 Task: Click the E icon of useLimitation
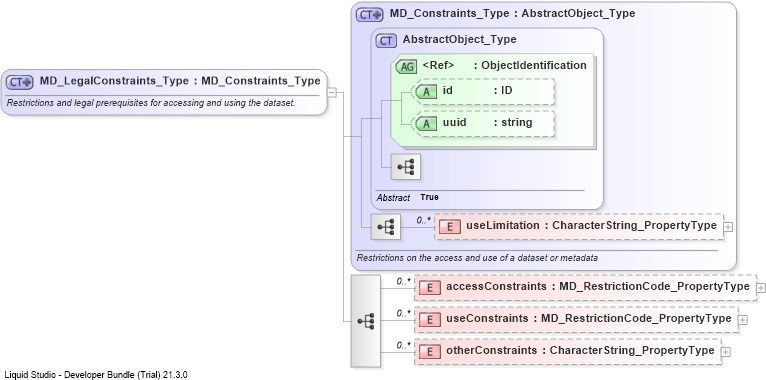[449, 227]
